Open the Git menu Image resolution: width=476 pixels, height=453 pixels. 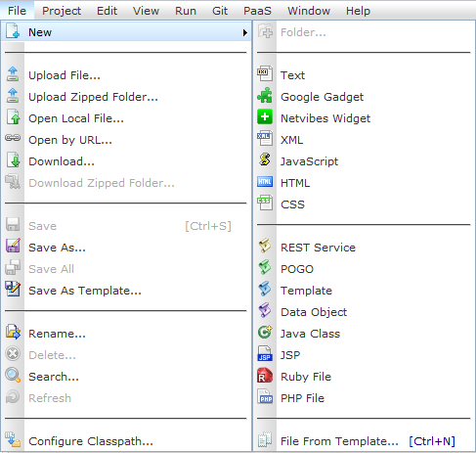220,11
